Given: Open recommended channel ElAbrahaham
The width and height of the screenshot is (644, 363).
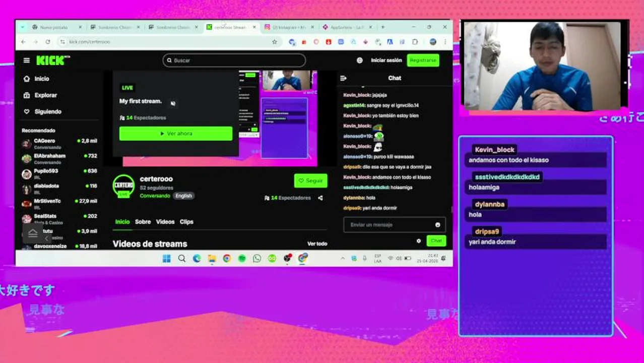Looking at the screenshot, I should [59, 159].
